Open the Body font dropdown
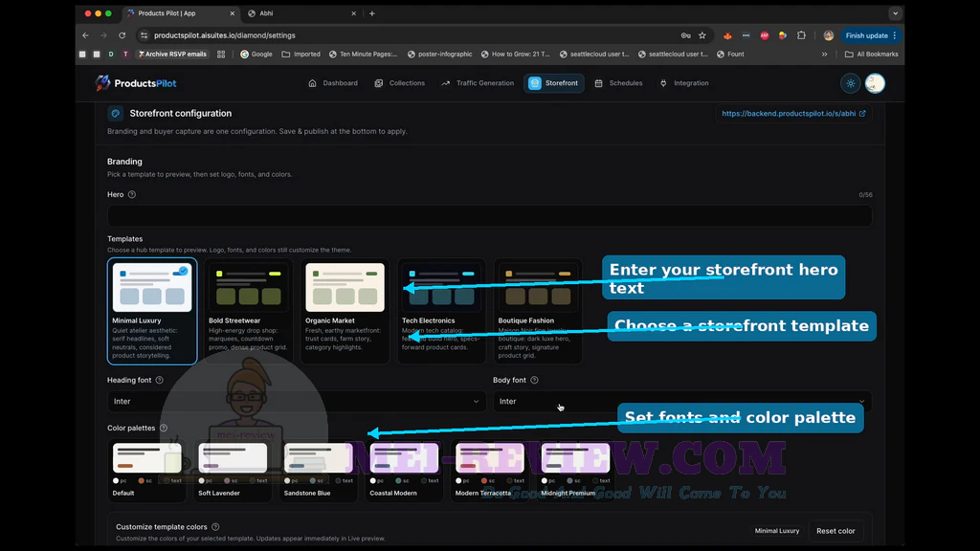The image size is (980, 551). click(681, 401)
